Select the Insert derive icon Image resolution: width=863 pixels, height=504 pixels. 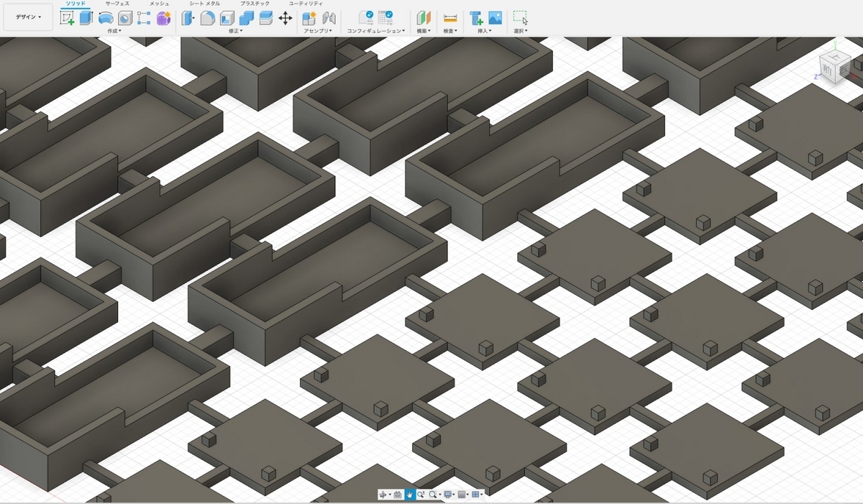[475, 18]
